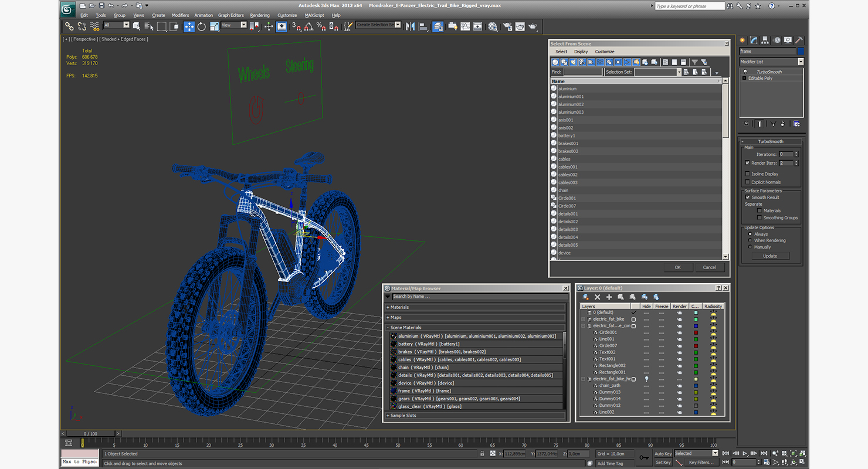Toggle the Percent Snap button
This screenshot has width=868, height=469.
[x=321, y=26]
